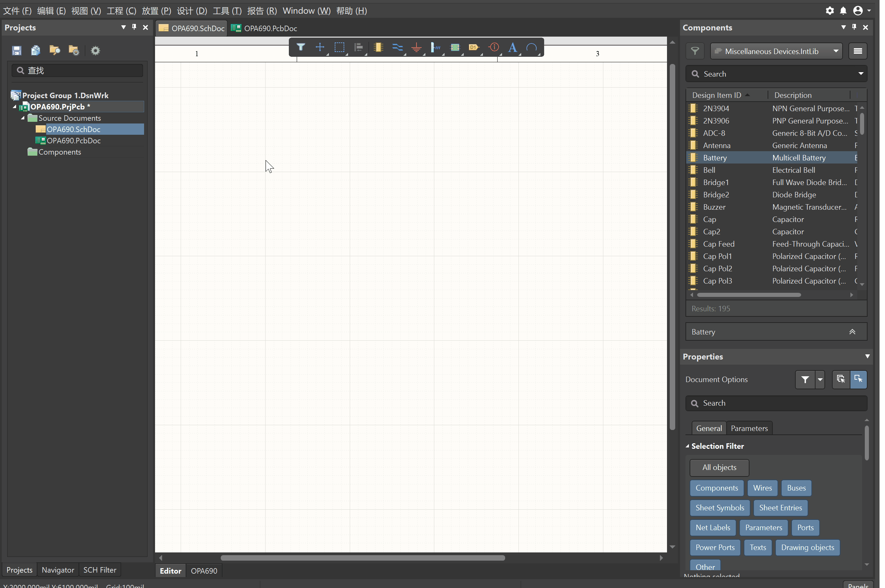Toggle the Net Labels selection filter
The width and height of the screenshot is (885, 588).
[713, 527]
